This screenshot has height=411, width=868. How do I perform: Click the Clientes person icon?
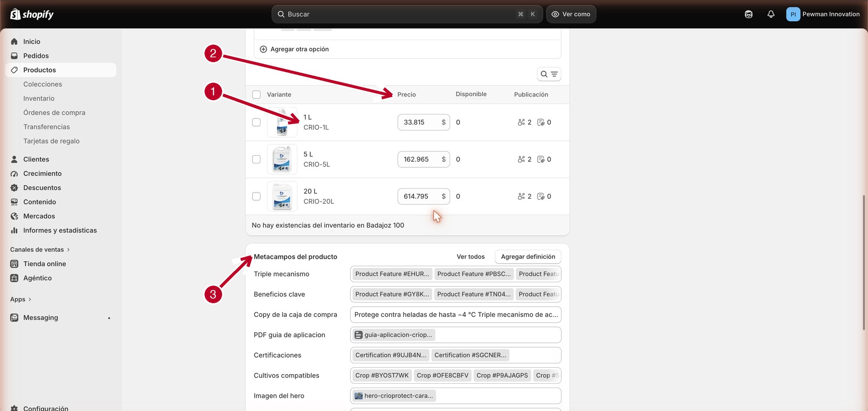pyautogui.click(x=14, y=159)
